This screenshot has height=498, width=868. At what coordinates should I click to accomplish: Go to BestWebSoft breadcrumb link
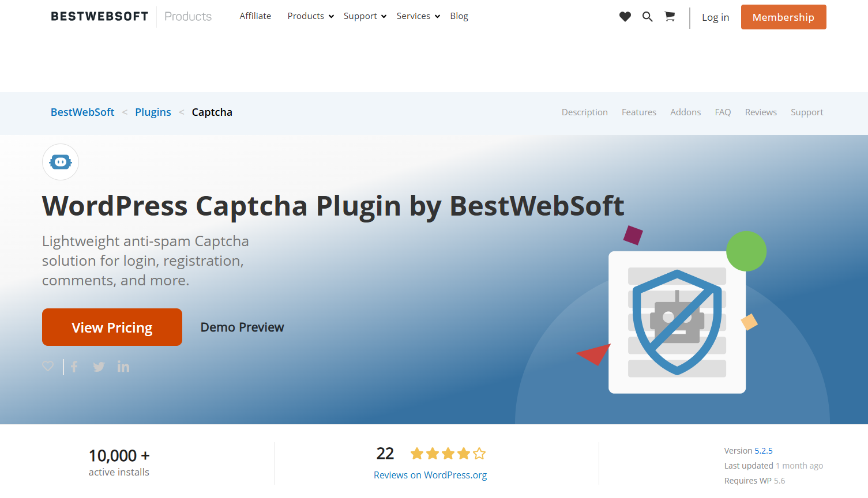coord(82,112)
